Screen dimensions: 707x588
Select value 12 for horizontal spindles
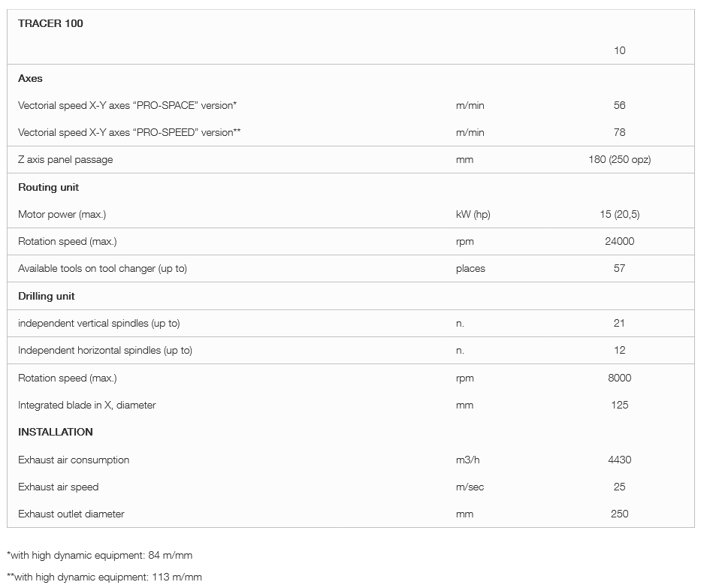(620, 351)
